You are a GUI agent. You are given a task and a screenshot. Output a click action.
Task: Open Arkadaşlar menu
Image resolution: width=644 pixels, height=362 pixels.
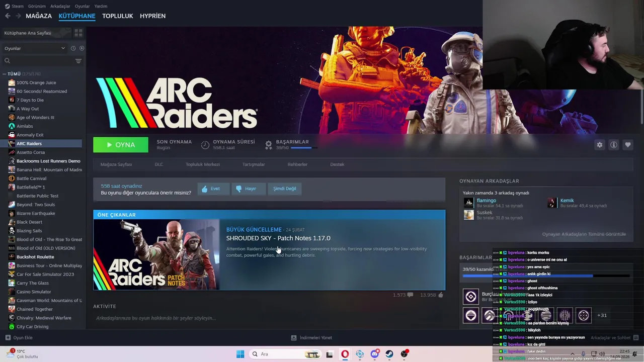click(60, 6)
